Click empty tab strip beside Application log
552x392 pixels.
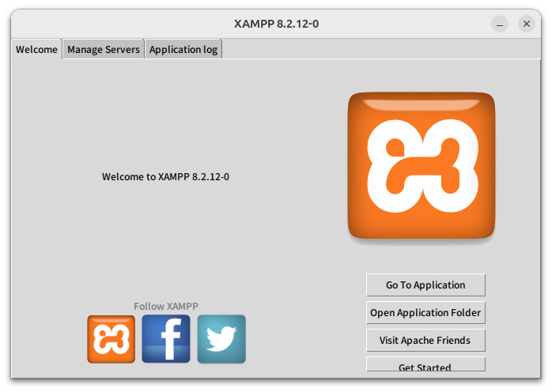[380, 49]
